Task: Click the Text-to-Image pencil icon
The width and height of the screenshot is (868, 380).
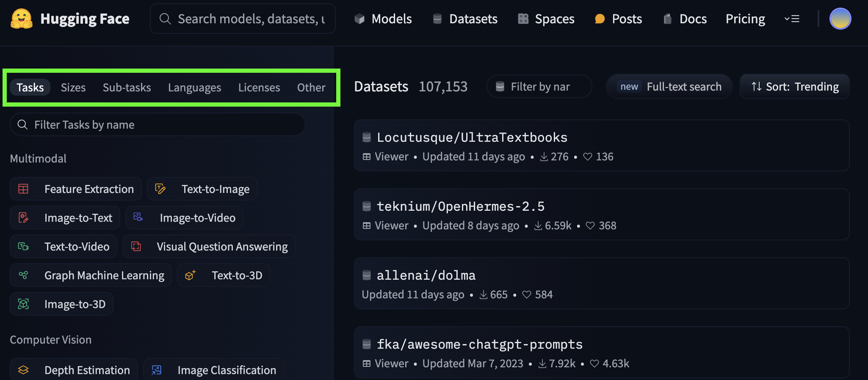Action: click(x=160, y=189)
